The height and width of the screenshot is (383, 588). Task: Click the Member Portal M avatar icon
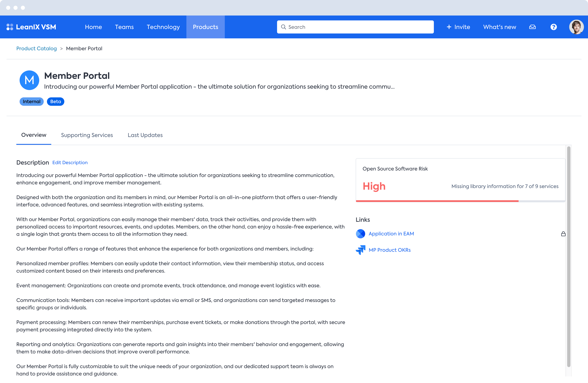(x=29, y=80)
